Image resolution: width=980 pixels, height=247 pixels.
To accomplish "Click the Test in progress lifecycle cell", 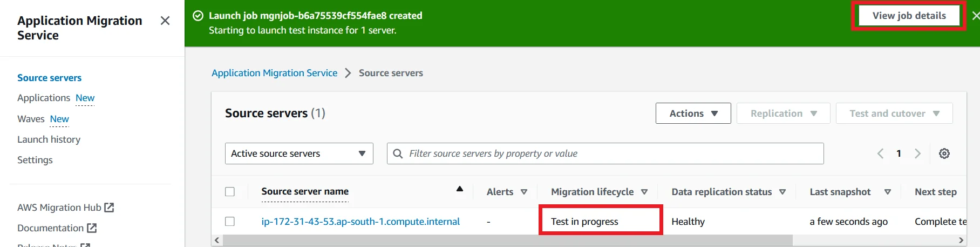I will click(x=584, y=221).
